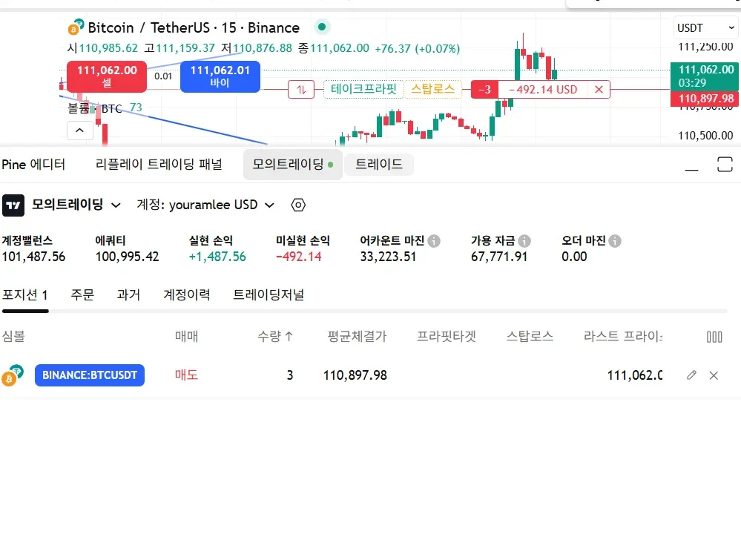This screenshot has width=741, height=560.
Task: Edit the BTCUSDT position pencil icon
Action: 691,375
